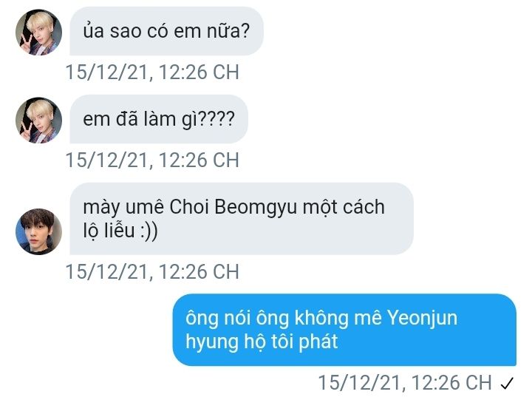The height and width of the screenshot is (400, 532).
Task: Click the word "Yeonjun" in the blue bubble
Action: click(x=423, y=319)
